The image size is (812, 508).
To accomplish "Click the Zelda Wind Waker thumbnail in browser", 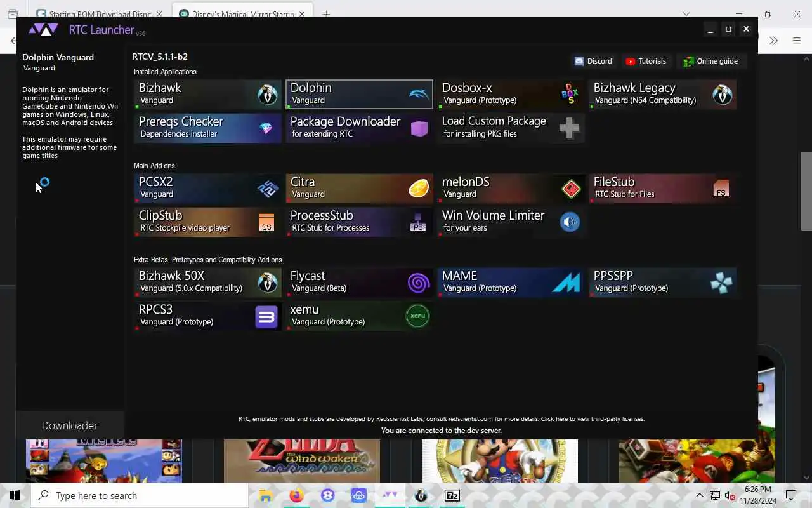I will 302,461.
